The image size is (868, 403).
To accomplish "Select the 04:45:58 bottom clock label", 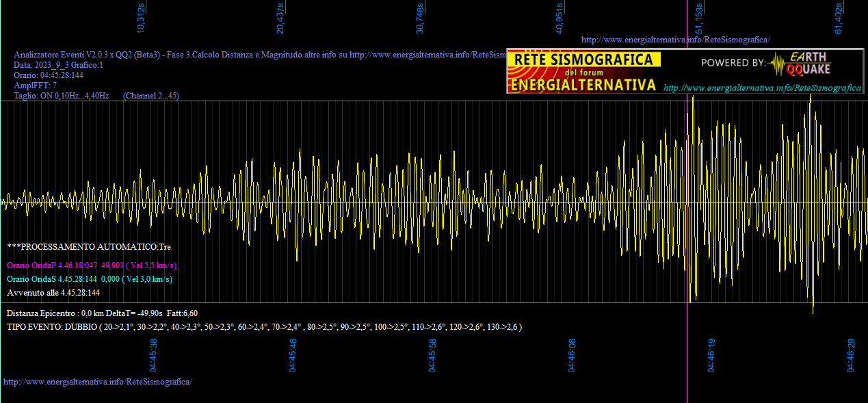I will coord(432,355).
